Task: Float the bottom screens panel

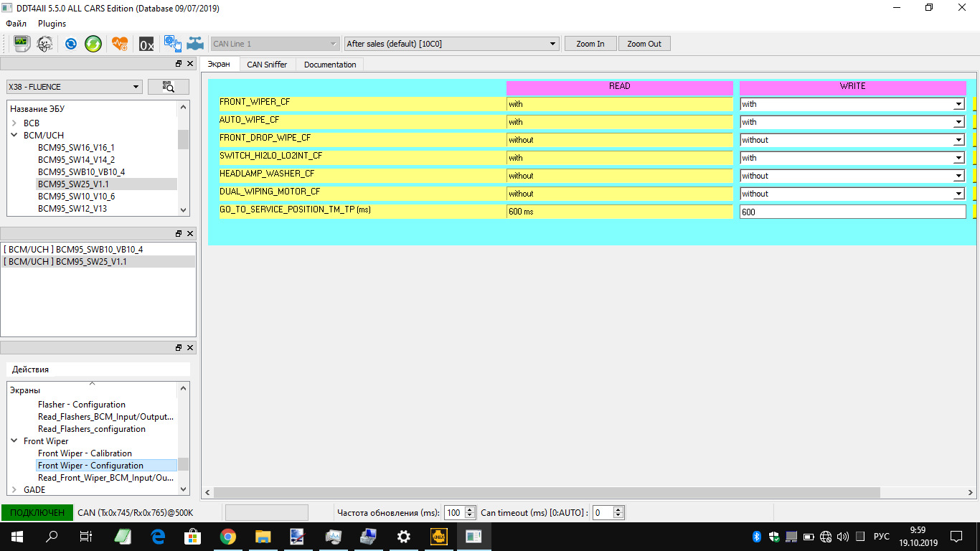Action: (x=179, y=348)
